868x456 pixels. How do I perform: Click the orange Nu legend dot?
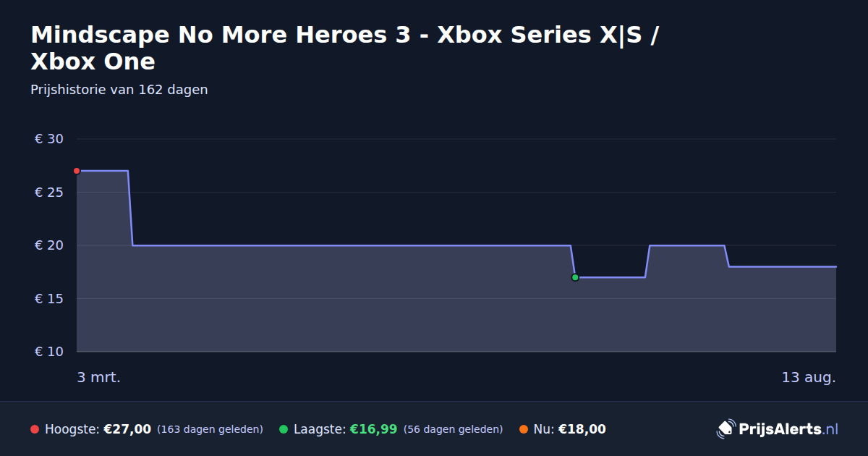[x=523, y=429]
